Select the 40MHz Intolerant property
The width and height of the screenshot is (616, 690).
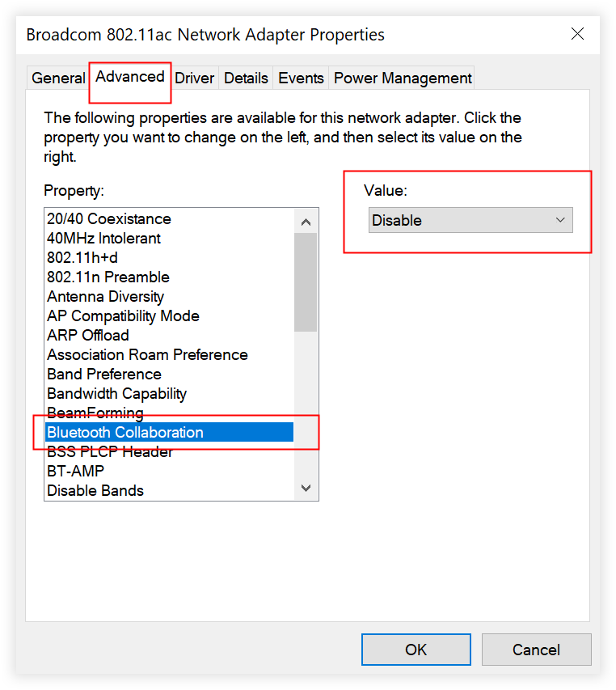pyautogui.click(x=170, y=238)
